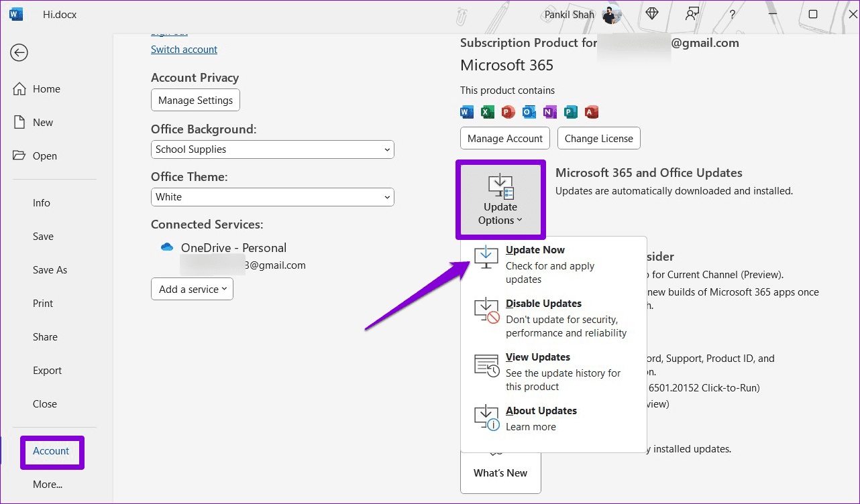Click the Manage Account button
The height and width of the screenshot is (504, 860).
point(505,138)
